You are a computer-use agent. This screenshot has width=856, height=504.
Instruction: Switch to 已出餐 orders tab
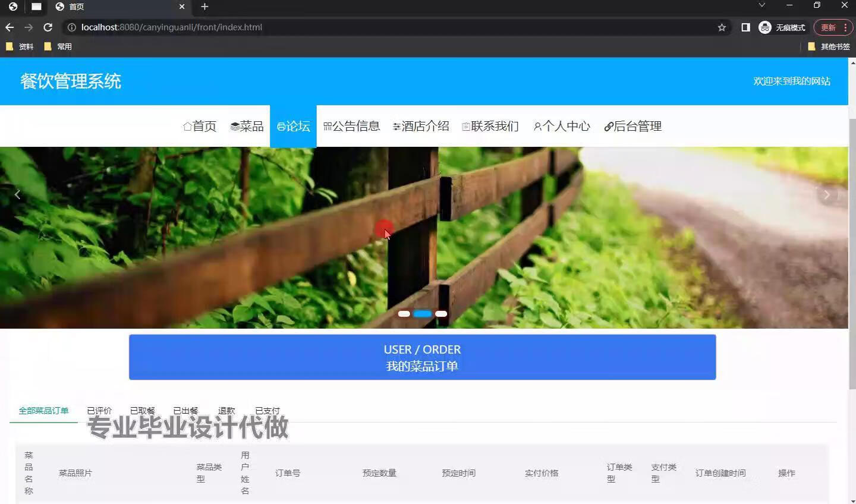pyautogui.click(x=185, y=411)
